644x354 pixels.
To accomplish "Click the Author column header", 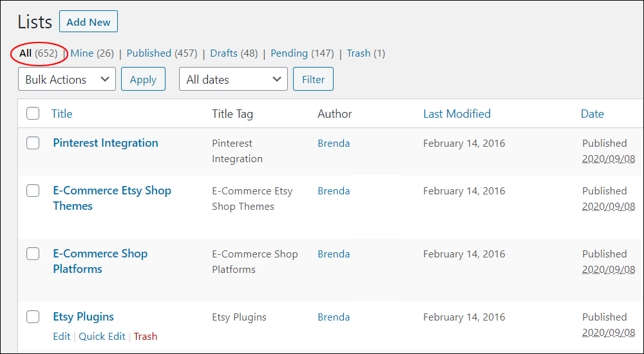I will point(335,114).
